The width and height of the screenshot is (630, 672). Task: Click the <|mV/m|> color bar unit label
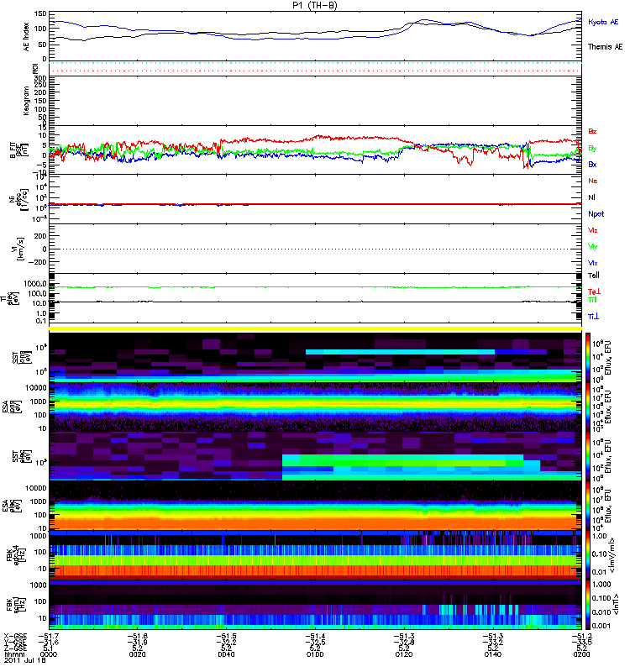click(613, 555)
